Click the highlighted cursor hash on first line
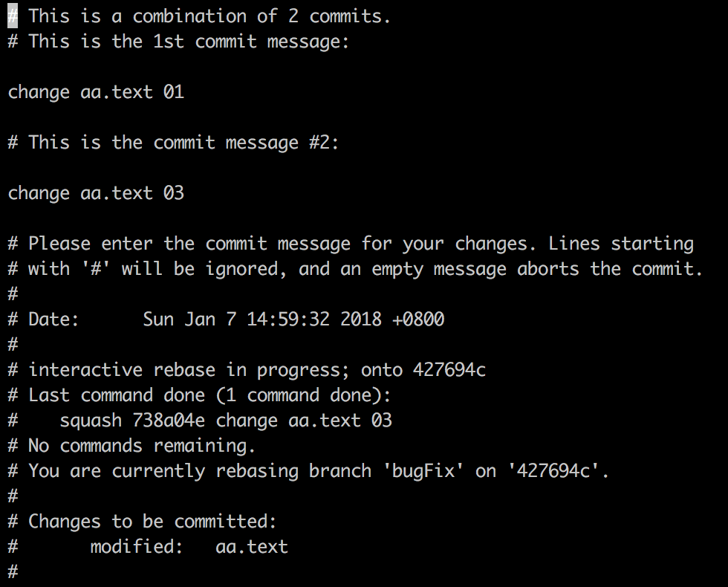This screenshot has height=587, width=728. pos(13,16)
